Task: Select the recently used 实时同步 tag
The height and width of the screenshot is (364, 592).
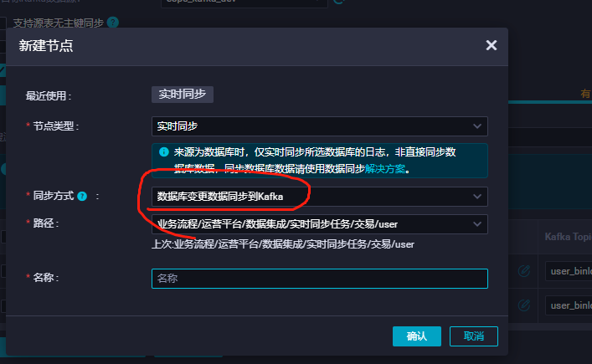Action: (183, 95)
